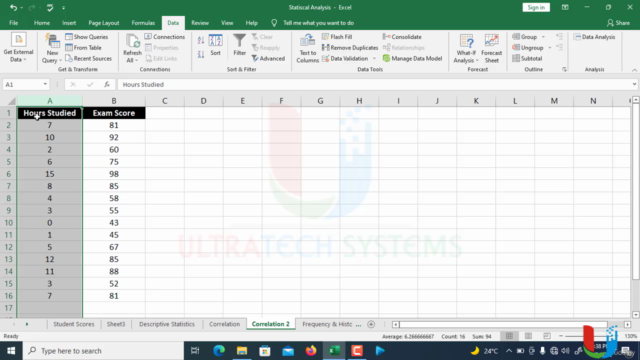640x360 pixels.
Task: Click Refresh All button
Action: pos(132,48)
